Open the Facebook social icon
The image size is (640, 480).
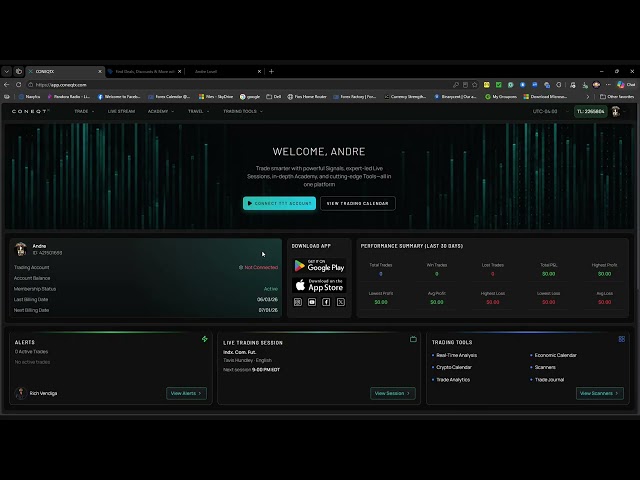coord(326,302)
